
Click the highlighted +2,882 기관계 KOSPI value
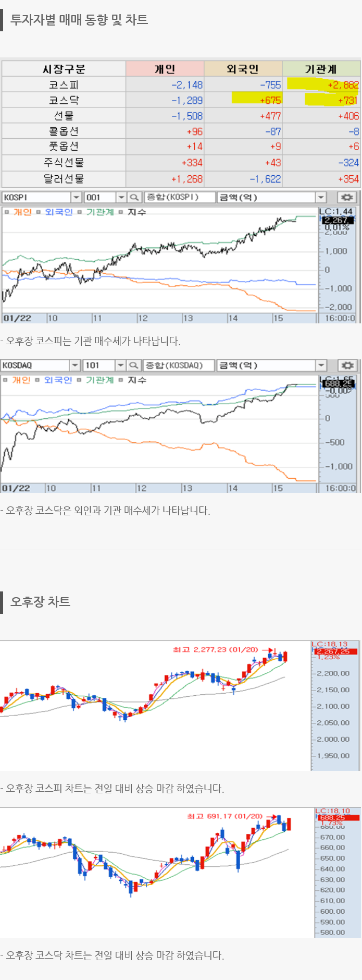pyautogui.click(x=343, y=84)
